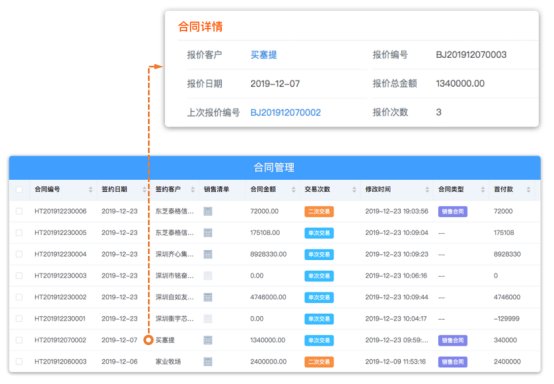Click down payment value -129999

[507, 319]
